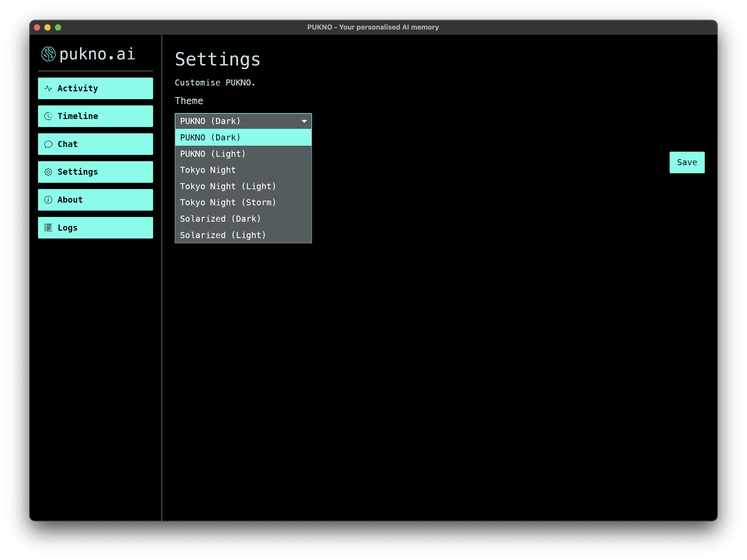Click the green window zoom button
747x560 pixels.
(x=58, y=27)
